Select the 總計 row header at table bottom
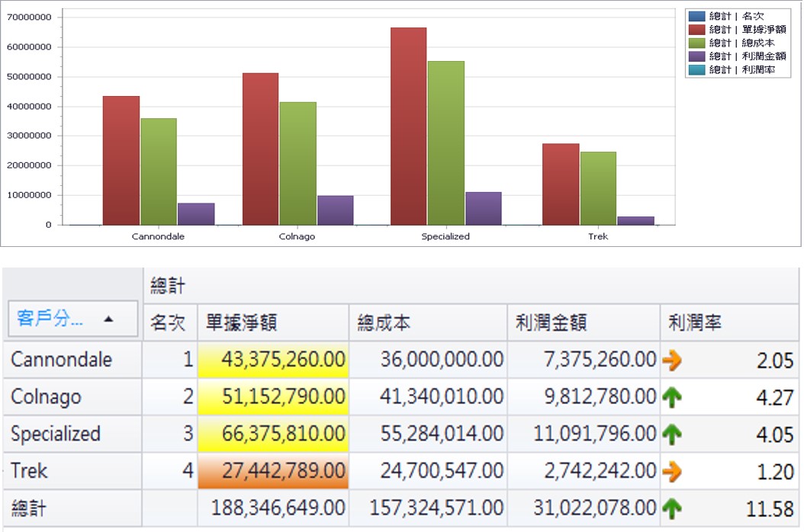Screen dimensions: 804x532 [72, 508]
